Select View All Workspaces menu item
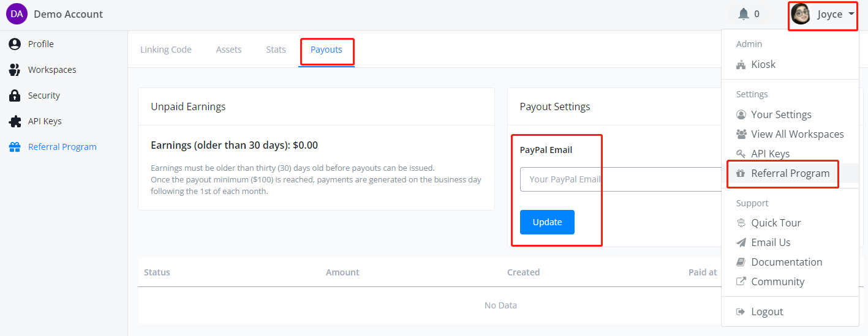Viewport: 868px width, 336px height. pos(797,134)
